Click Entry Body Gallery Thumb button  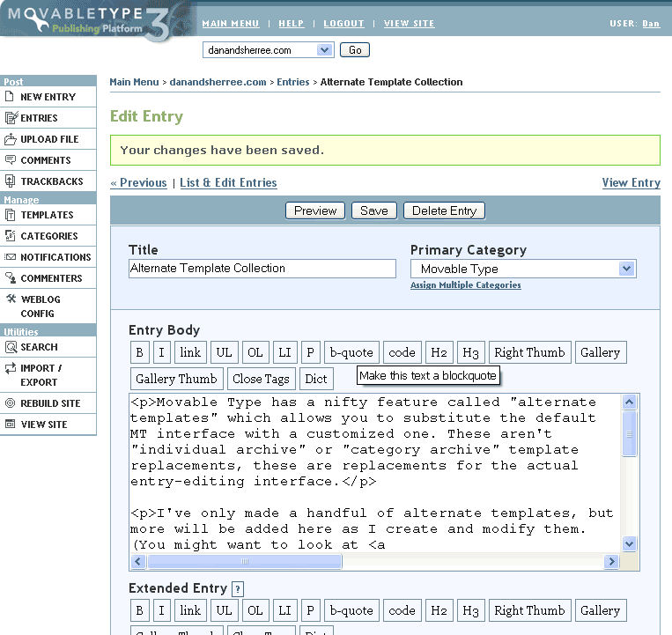coord(176,379)
